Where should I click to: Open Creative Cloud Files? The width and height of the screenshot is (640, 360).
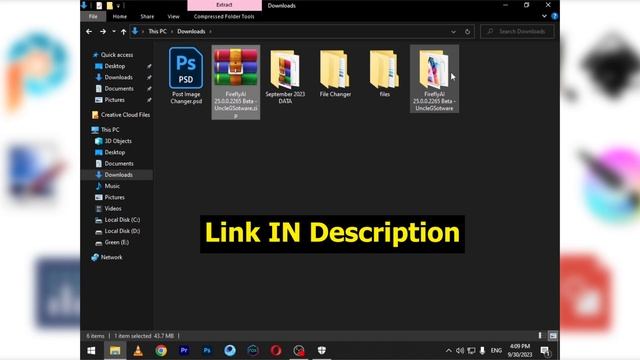121,115
